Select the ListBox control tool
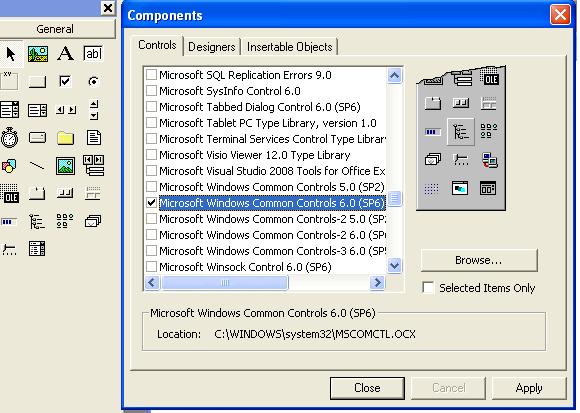 (38, 110)
